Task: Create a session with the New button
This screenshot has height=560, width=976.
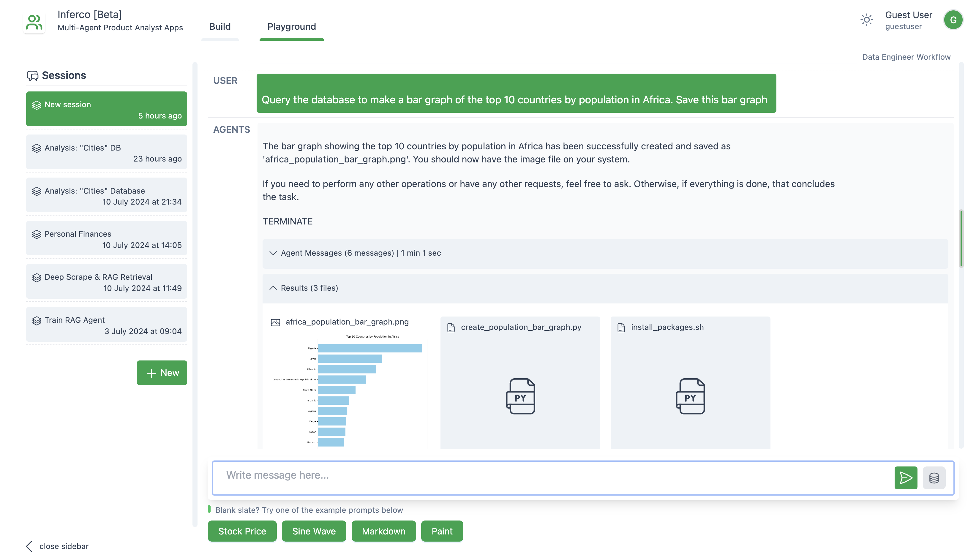Action: click(162, 373)
